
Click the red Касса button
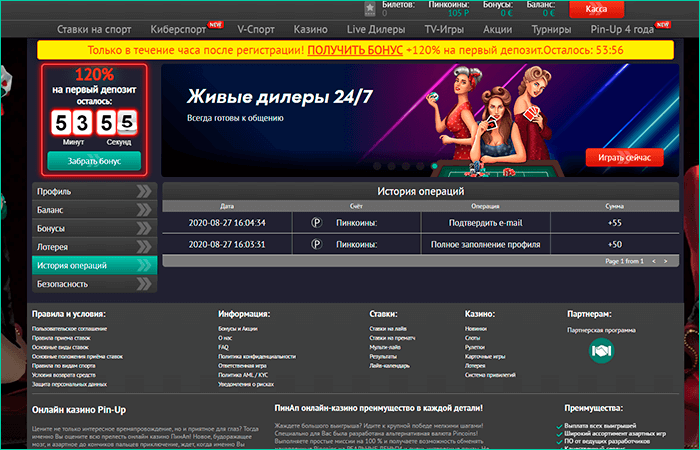(596, 9)
